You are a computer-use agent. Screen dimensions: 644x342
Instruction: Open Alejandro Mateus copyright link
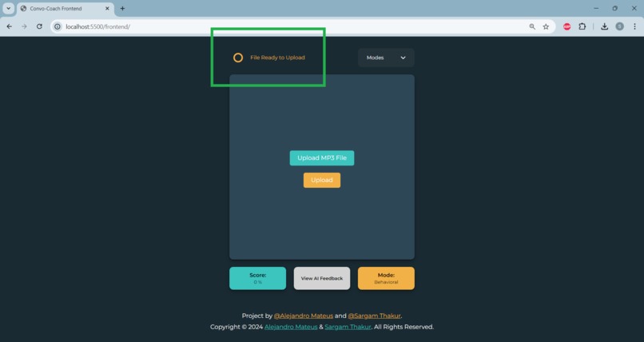(291, 327)
